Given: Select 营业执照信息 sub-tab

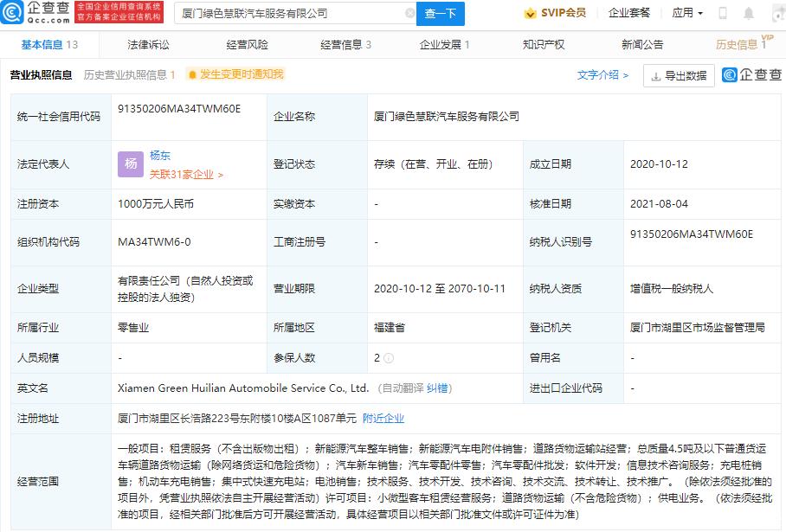Looking at the screenshot, I should click(41, 75).
